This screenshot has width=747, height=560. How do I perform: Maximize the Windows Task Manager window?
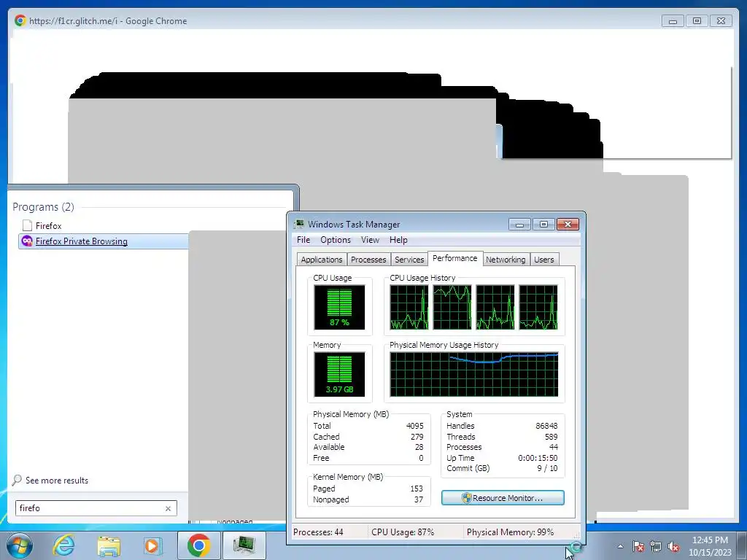[x=543, y=225]
